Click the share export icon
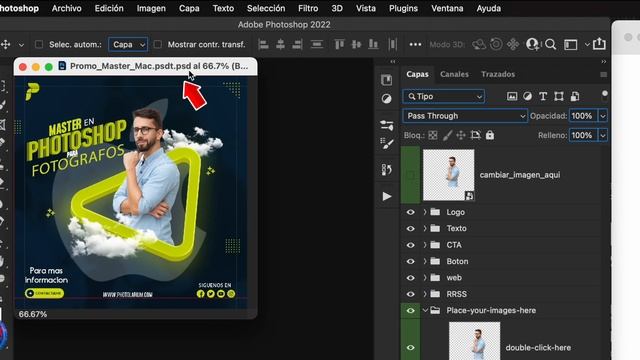This screenshot has width=640, height=360. point(599,43)
